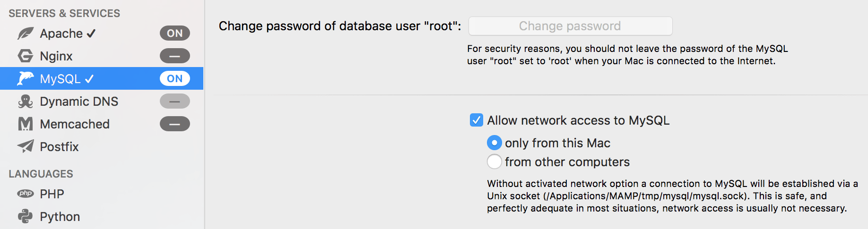Click the Nginx G icon
Image resolution: width=868 pixels, height=229 pixels.
tap(26, 56)
